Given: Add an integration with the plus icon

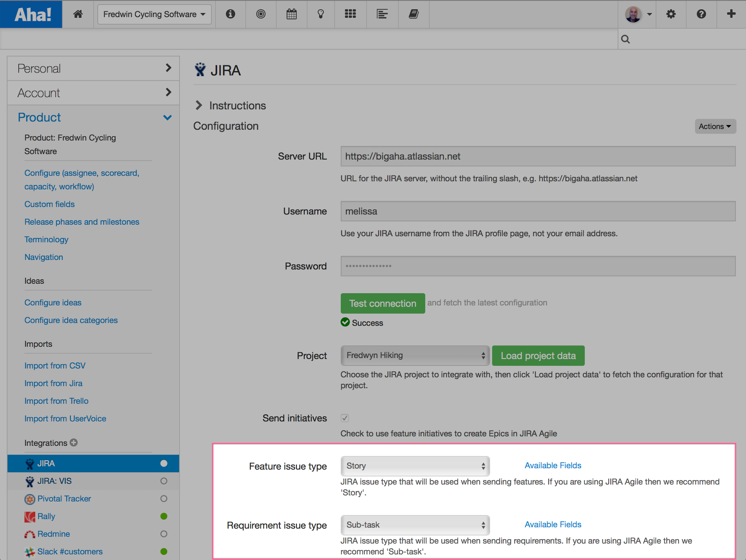Looking at the screenshot, I should click(x=73, y=442).
